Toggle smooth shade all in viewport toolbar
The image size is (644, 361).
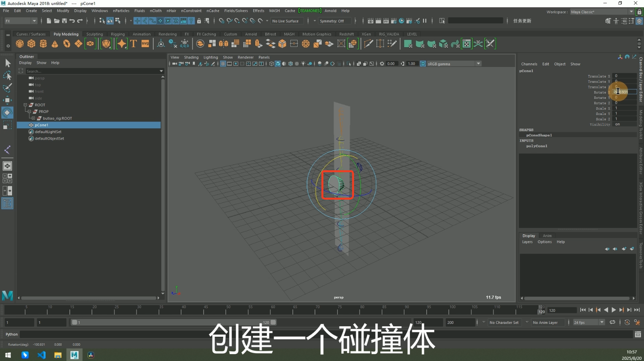(x=278, y=64)
